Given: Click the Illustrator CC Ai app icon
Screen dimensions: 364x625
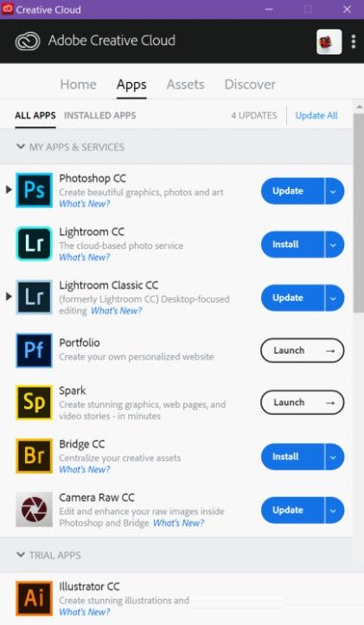Looking at the screenshot, I should (34, 598).
